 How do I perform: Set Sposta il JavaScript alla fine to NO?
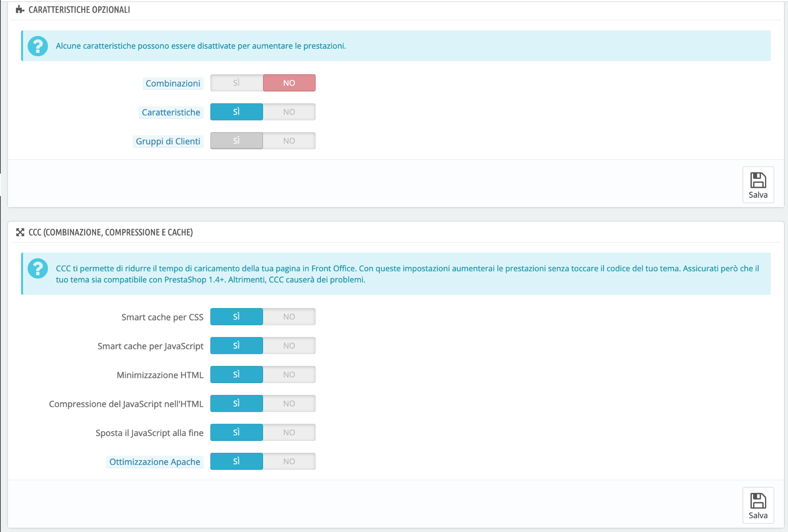289,432
